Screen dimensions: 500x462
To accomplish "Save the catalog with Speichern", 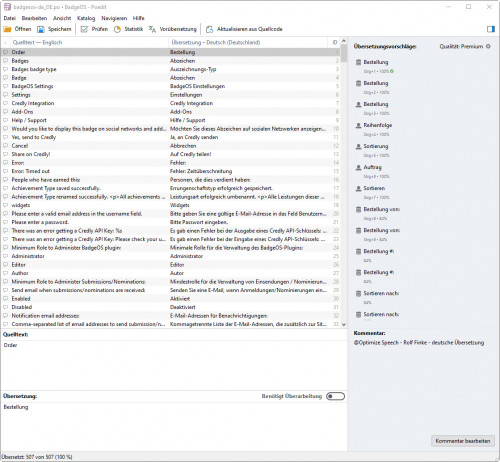I will tap(54, 29).
